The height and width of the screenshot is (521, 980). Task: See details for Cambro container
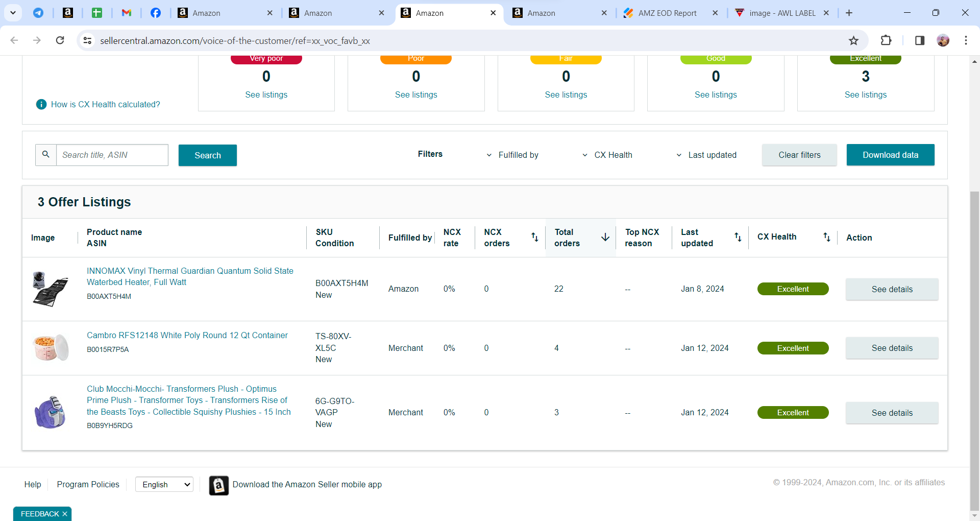(892, 348)
